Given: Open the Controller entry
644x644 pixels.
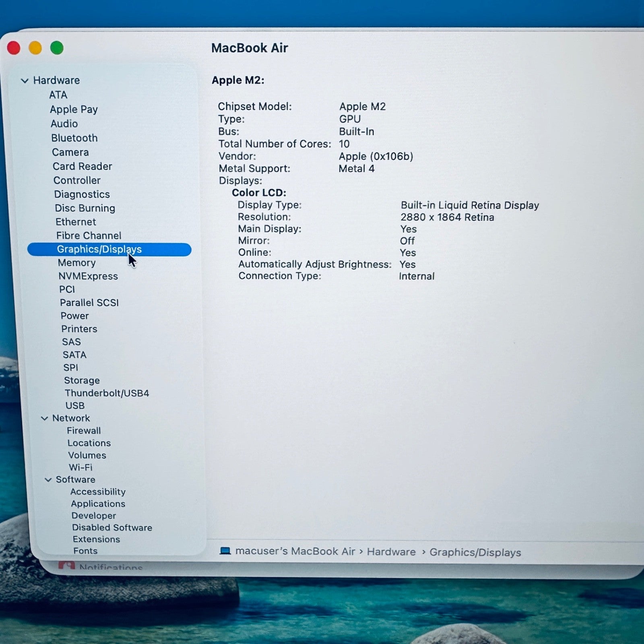Looking at the screenshot, I should (77, 180).
